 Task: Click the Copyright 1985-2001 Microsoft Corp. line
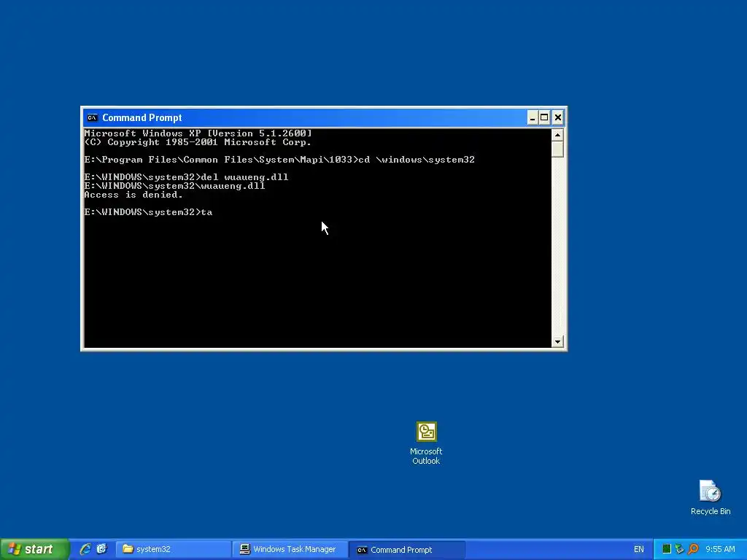click(198, 142)
